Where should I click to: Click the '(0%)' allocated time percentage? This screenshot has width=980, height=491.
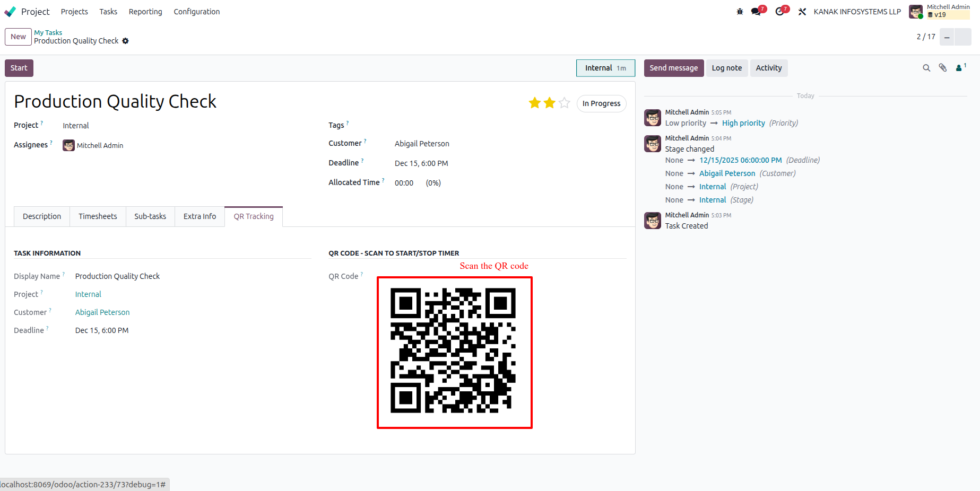pyautogui.click(x=433, y=183)
